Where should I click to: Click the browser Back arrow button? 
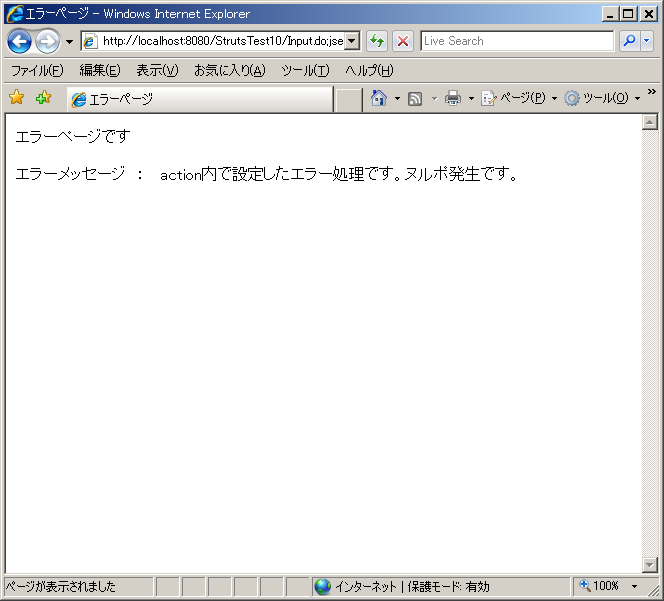19,42
